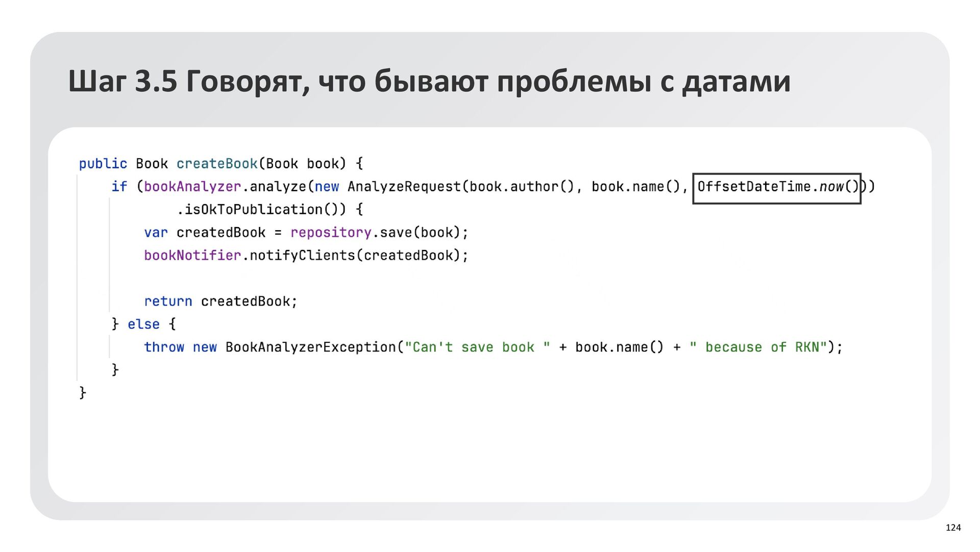Click the notifyClients method call
The width and height of the screenshot is (980, 552).
302,256
